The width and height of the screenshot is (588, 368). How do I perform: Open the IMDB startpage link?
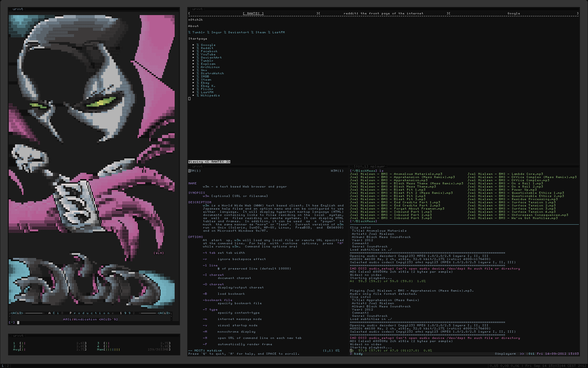(x=205, y=76)
